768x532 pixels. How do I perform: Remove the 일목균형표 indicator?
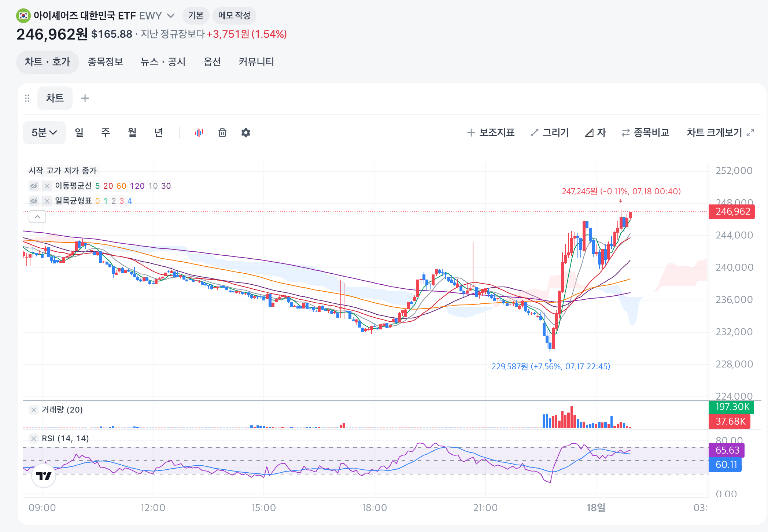(x=47, y=201)
